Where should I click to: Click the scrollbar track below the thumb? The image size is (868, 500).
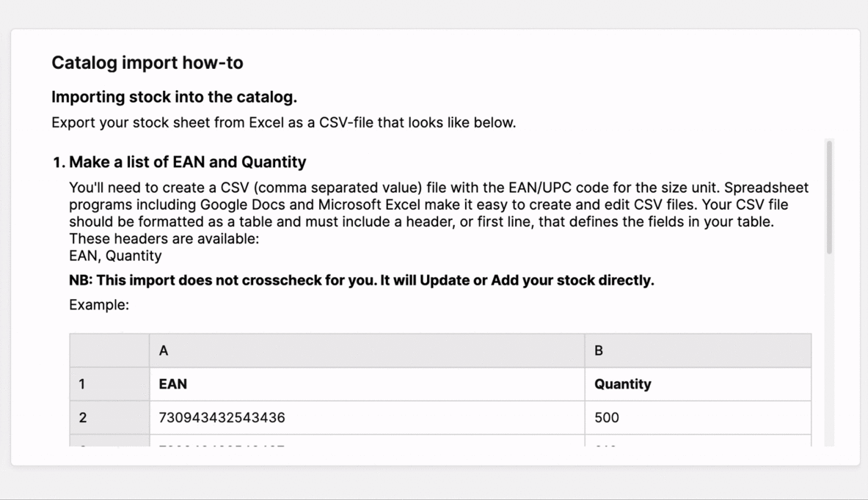coord(829,352)
